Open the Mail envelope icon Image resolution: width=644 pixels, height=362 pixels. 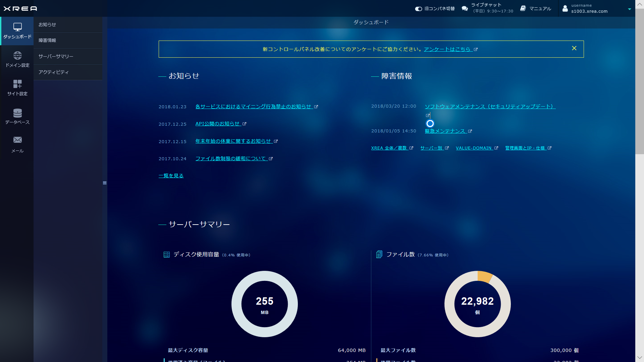click(x=17, y=140)
